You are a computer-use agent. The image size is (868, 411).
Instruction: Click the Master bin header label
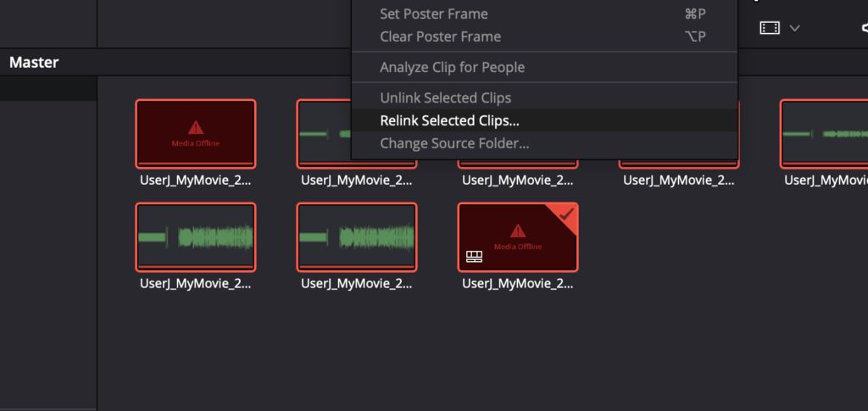(x=34, y=63)
